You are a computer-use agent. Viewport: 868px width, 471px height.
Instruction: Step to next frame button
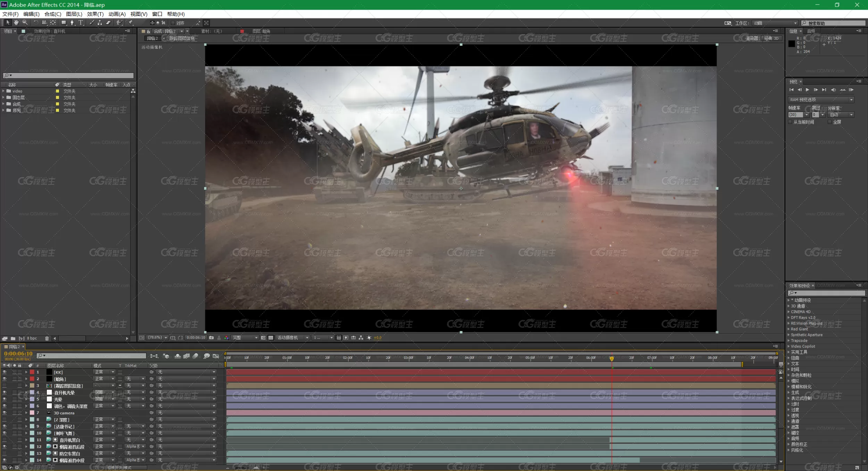[816, 90]
